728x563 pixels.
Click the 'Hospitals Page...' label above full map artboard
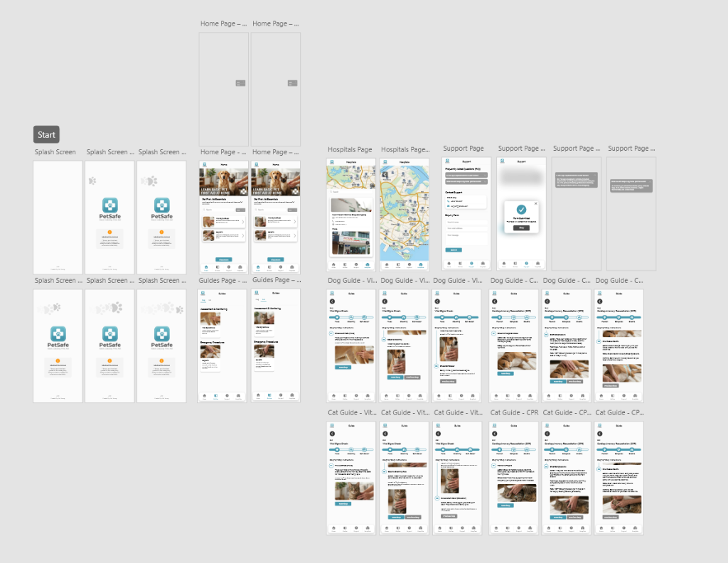coord(405,149)
